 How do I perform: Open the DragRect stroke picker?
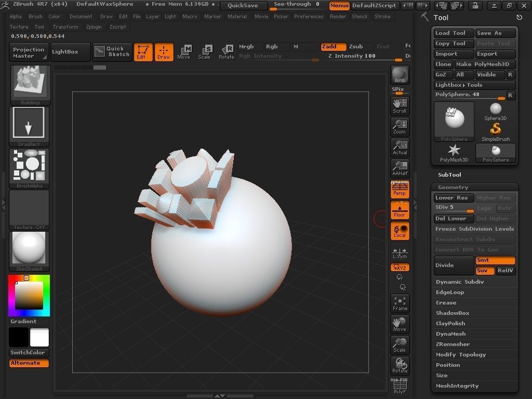pyautogui.click(x=29, y=127)
